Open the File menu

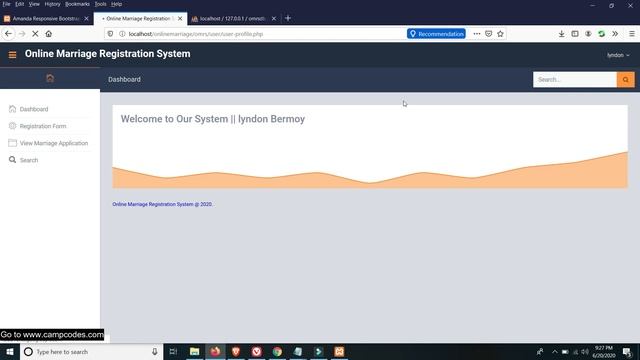click(6, 4)
